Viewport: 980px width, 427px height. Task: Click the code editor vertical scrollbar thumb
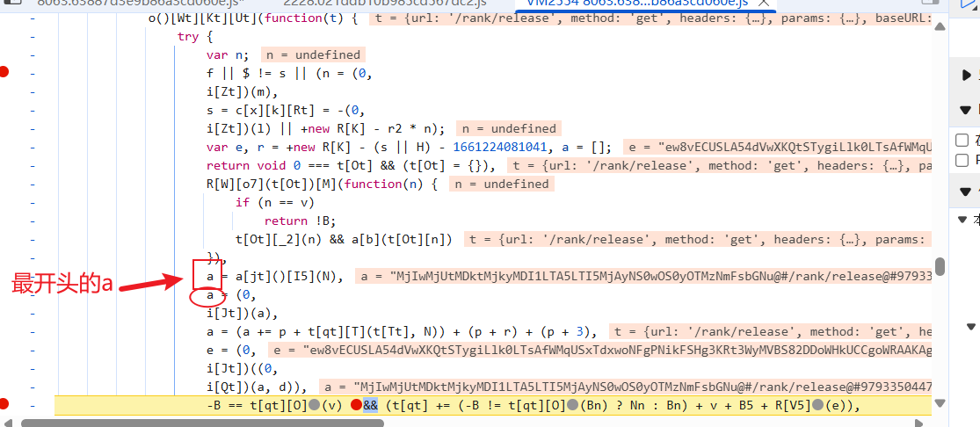point(940,265)
